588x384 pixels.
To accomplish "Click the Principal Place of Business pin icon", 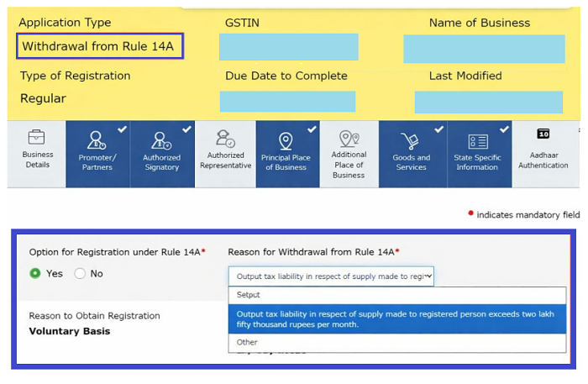I will [x=286, y=140].
